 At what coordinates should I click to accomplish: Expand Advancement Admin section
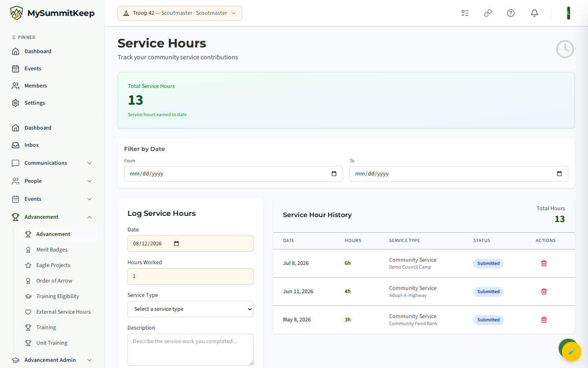[x=52, y=360]
